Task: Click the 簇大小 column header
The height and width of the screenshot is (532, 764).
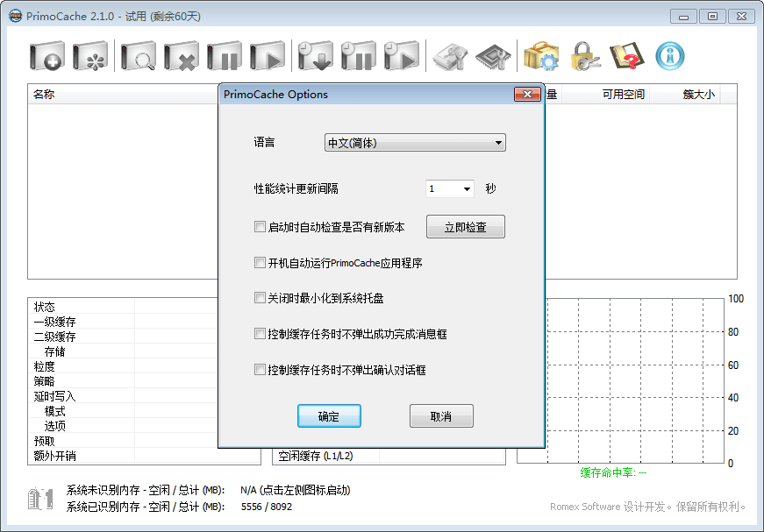Action: [x=685, y=95]
